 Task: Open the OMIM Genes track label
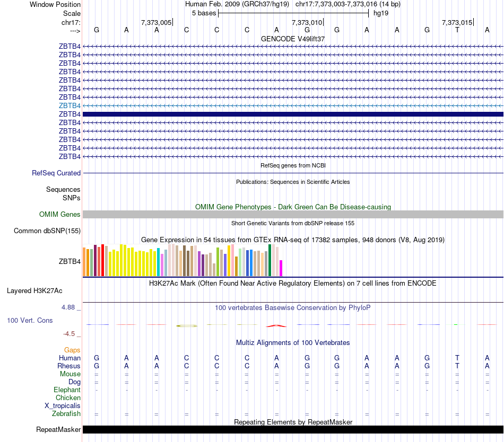[60, 214]
